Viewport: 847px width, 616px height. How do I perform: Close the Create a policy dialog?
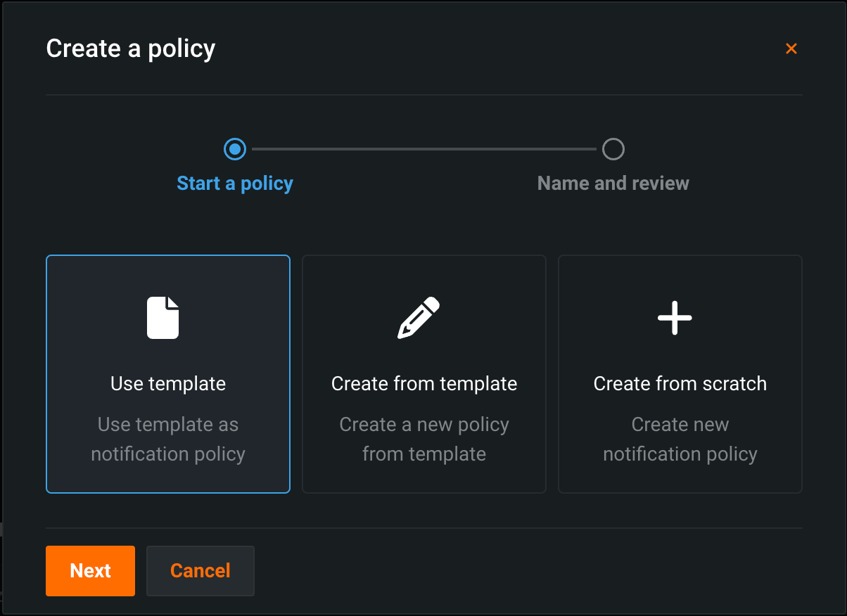[x=791, y=49]
